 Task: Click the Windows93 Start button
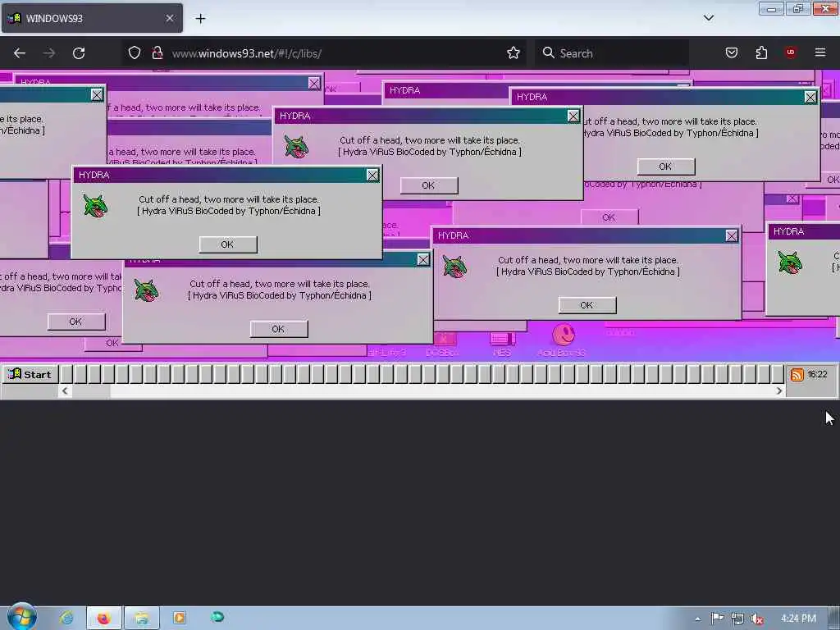pyautogui.click(x=30, y=374)
